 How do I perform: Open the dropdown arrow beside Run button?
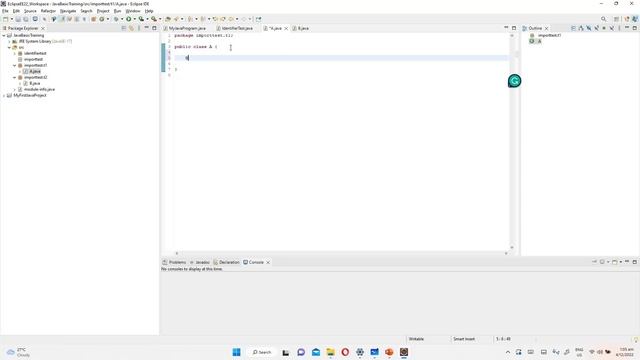click(x=135, y=19)
